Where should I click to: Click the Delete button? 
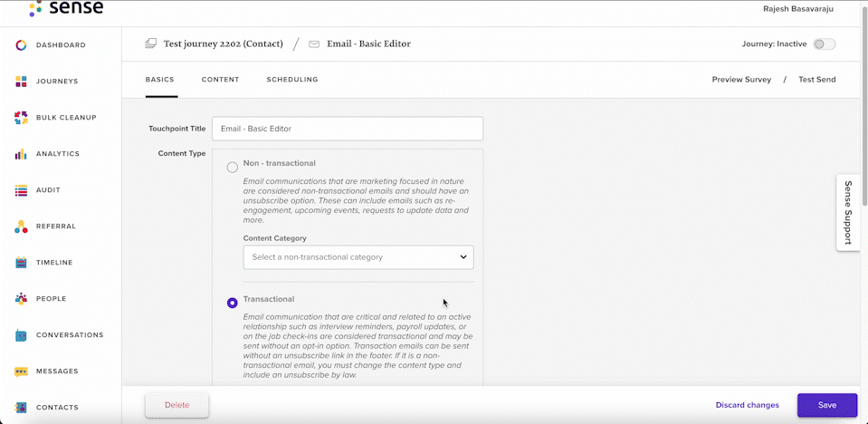177,405
